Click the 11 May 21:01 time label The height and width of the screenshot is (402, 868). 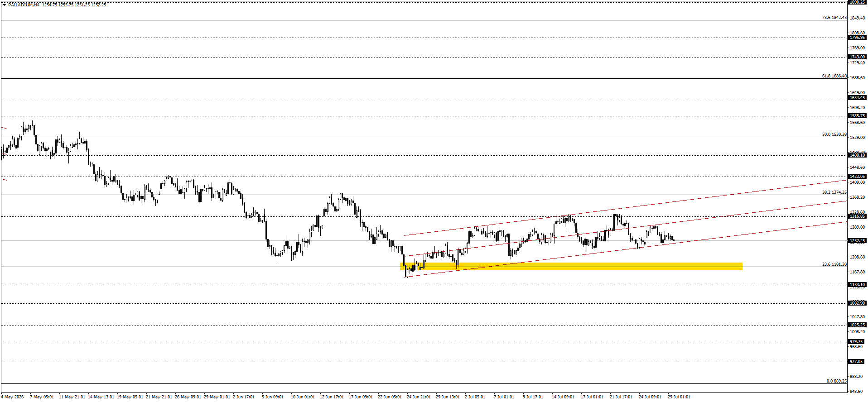pos(72,397)
